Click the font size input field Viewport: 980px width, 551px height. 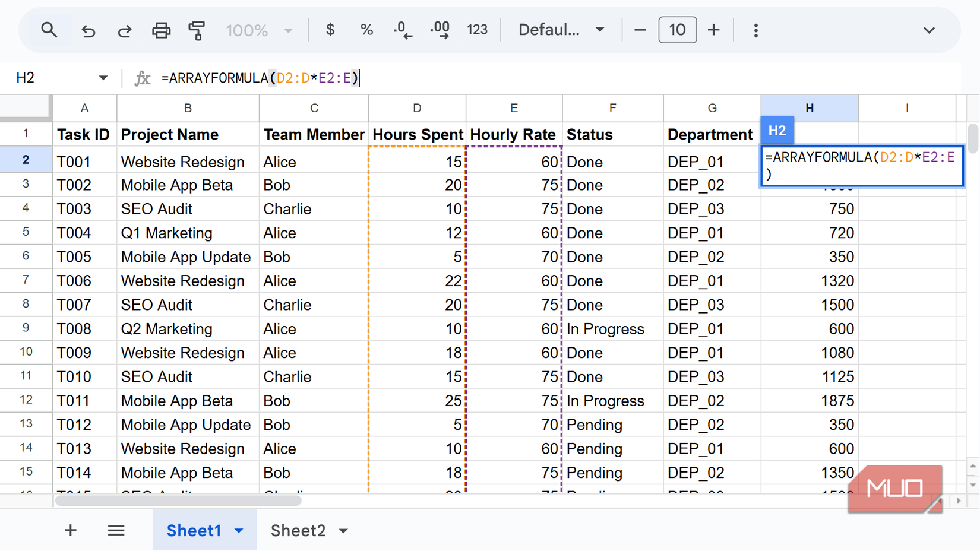click(677, 30)
